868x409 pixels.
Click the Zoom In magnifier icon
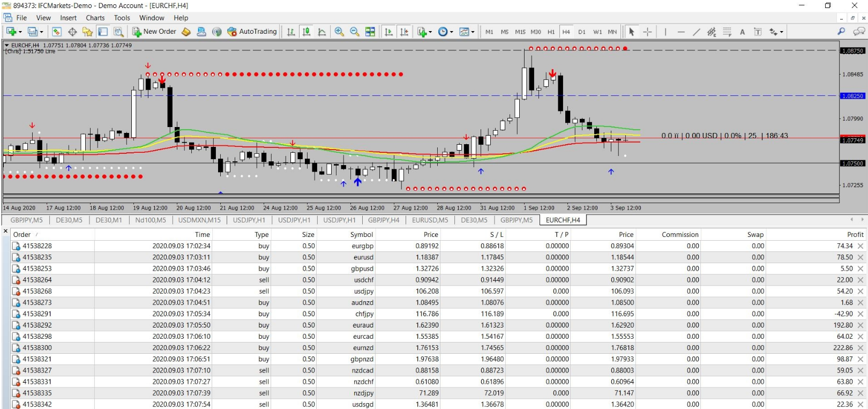tap(339, 32)
